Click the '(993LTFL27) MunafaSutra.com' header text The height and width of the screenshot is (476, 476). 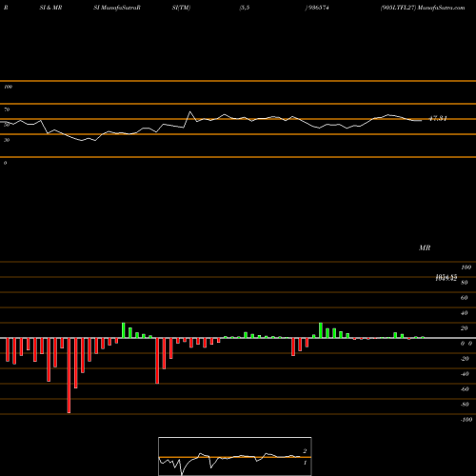[423, 8]
